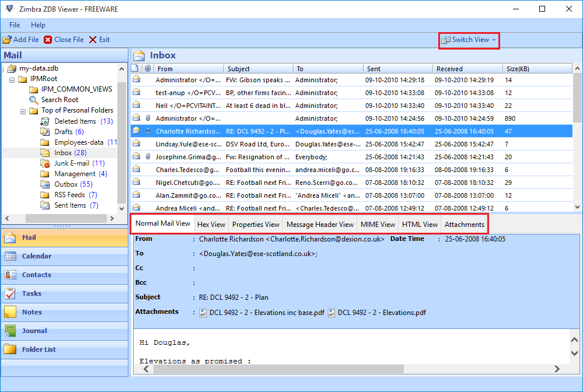
Task: Open the File menu
Action: point(15,25)
